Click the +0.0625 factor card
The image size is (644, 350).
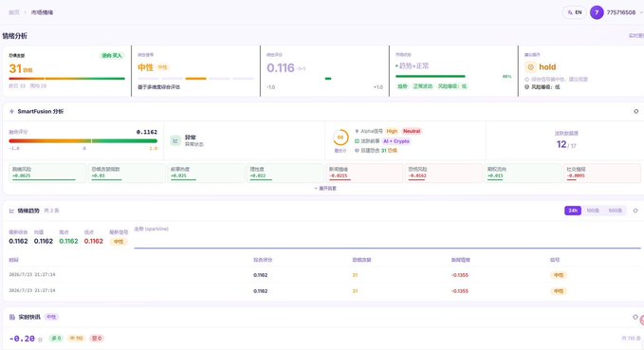coord(47,173)
